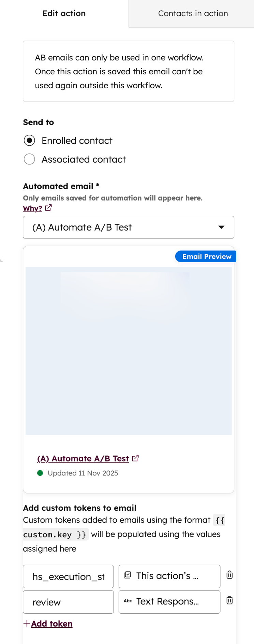Open the Automated email dropdown
The image size is (254, 644).
pyautogui.click(x=128, y=227)
